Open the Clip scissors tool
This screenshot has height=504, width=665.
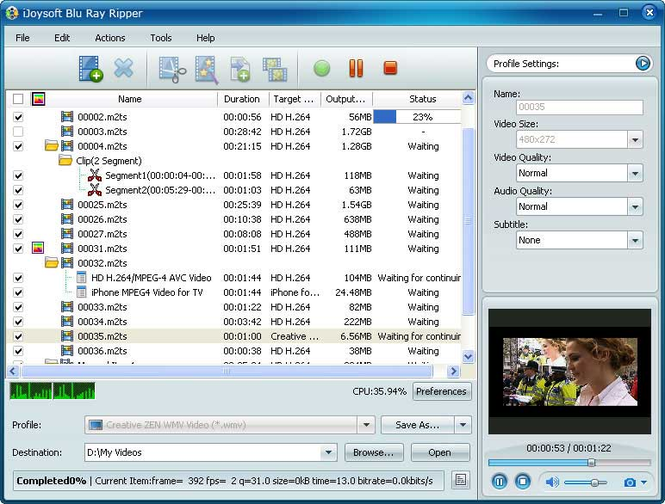[x=172, y=69]
